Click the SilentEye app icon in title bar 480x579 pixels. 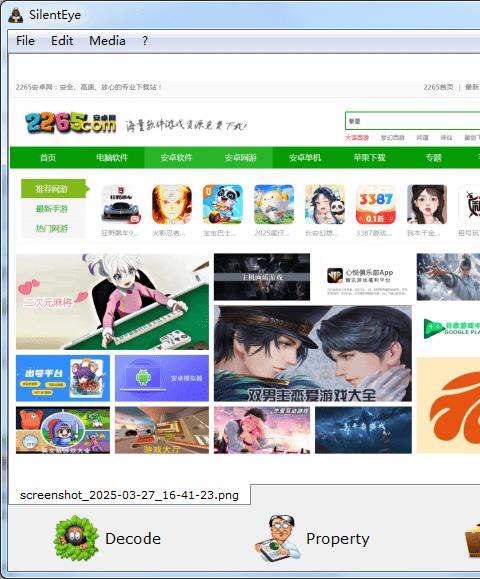coord(16,15)
